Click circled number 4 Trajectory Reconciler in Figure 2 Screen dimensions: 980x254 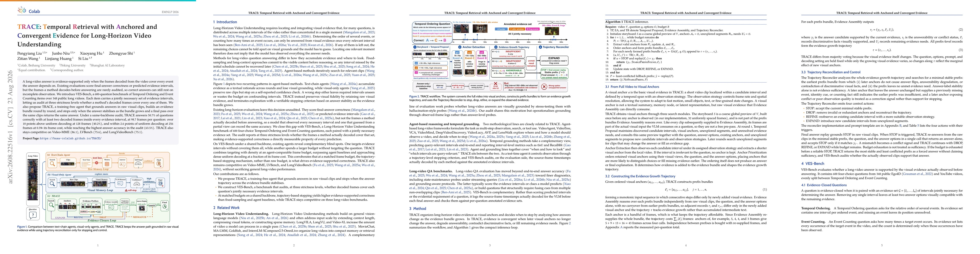point(540,47)
